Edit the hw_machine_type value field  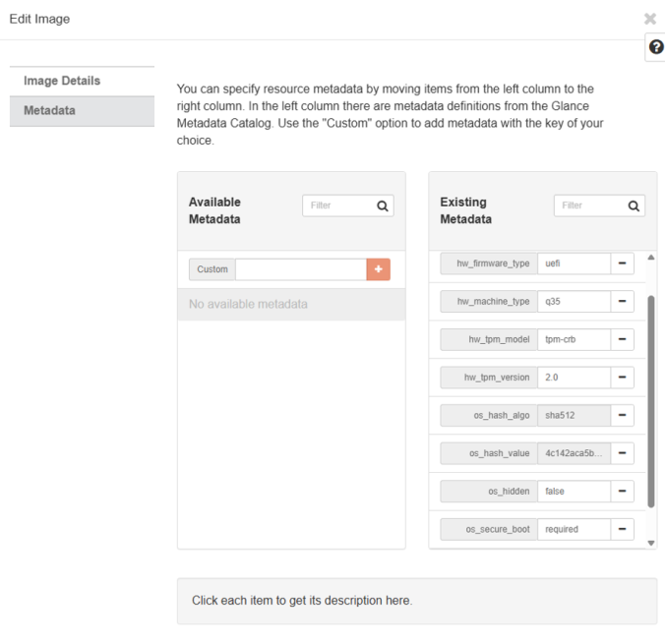(x=573, y=302)
